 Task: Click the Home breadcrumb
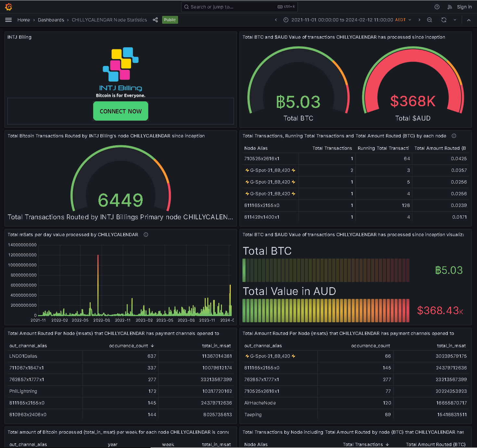pyautogui.click(x=24, y=20)
